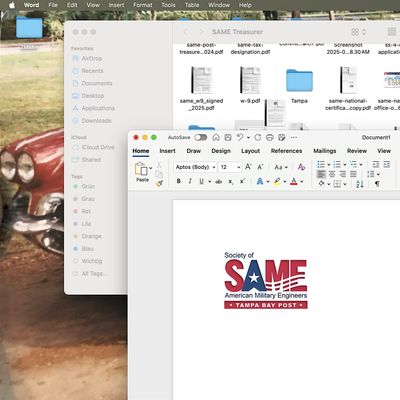Select the Orange tag in Finder sidebar
The image size is (400, 400).
[x=87, y=236]
